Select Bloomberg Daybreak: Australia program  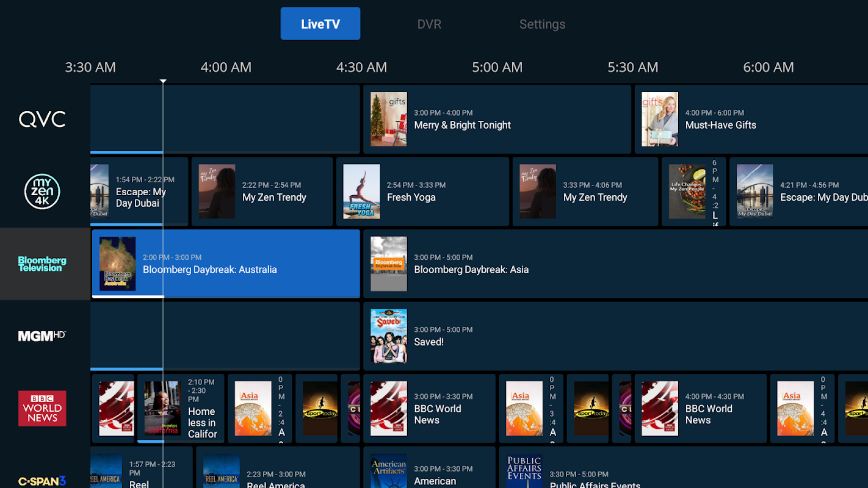pyautogui.click(x=226, y=264)
